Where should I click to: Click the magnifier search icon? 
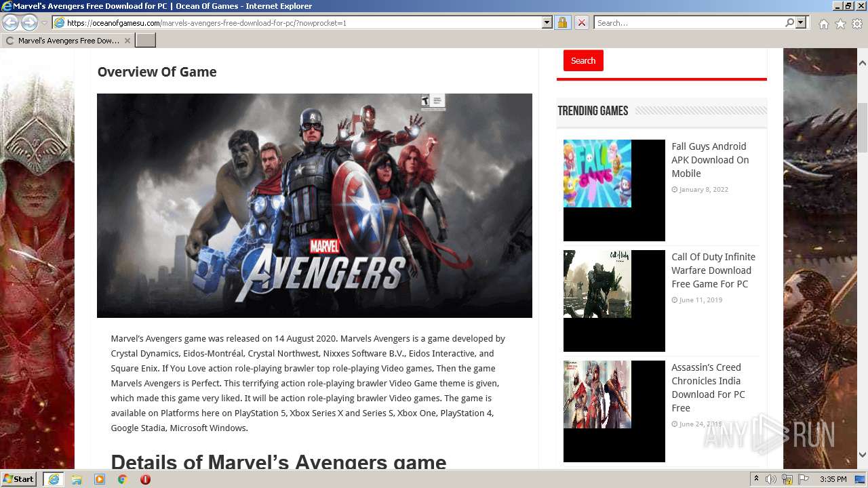pos(789,23)
